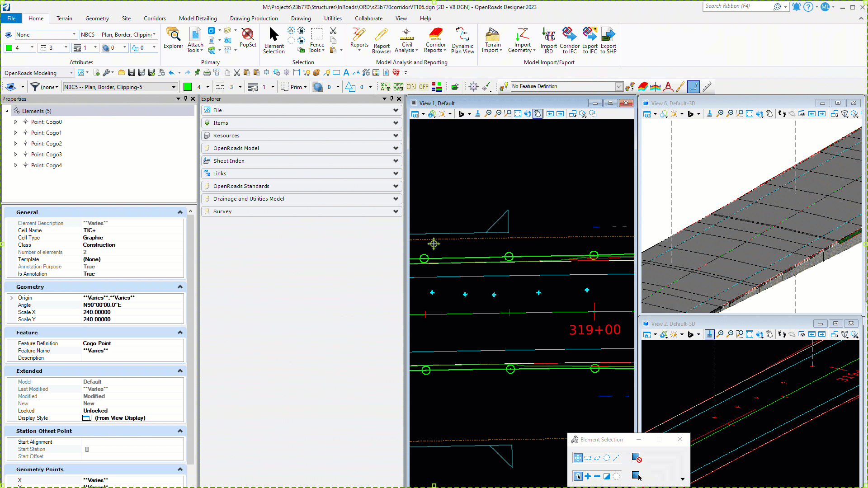Click the Import IRD icon
The width and height of the screenshot is (868, 488).
pyautogui.click(x=548, y=40)
